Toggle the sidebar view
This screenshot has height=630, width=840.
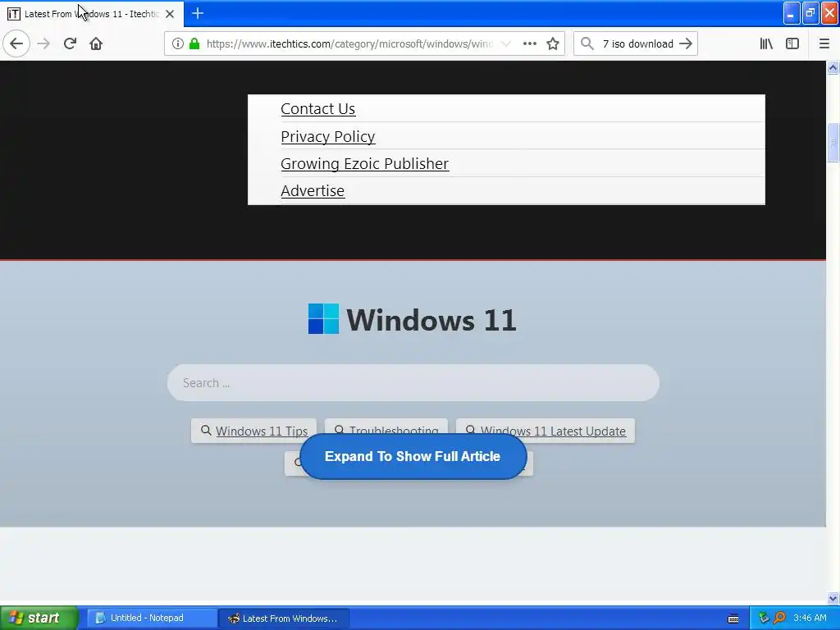[x=792, y=43]
